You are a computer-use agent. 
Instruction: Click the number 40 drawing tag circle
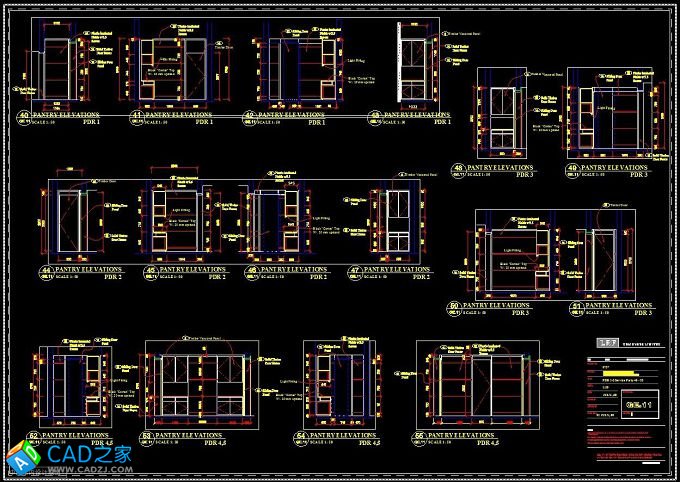pyautogui.click(x=25, y=117)
